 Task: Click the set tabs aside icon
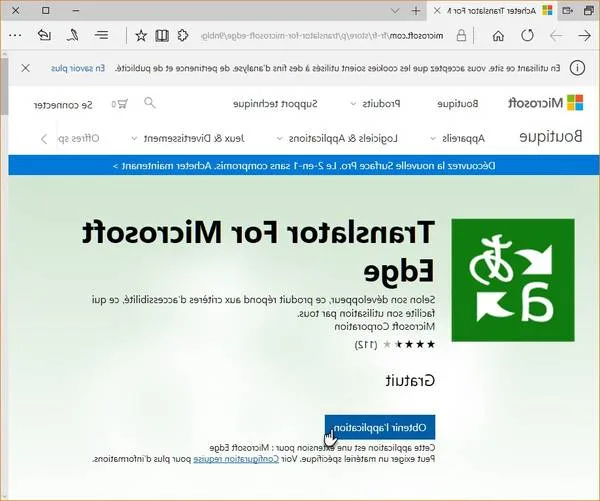(x=567, y=11)
